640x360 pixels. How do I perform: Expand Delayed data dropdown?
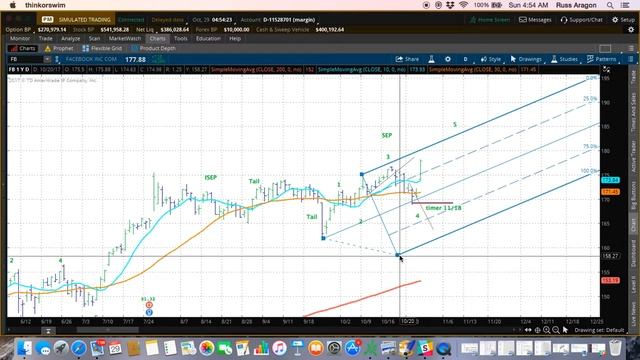168,20
